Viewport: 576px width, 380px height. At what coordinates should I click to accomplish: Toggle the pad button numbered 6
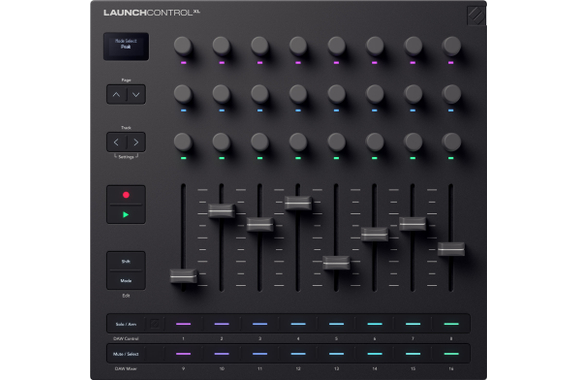tap(374, 324)
